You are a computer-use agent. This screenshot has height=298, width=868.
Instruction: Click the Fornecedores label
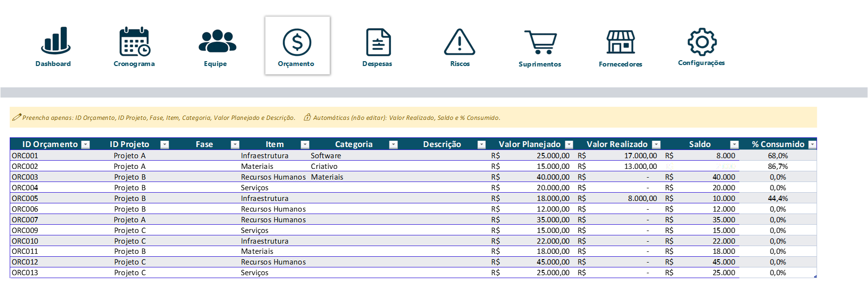click(620, 64)
